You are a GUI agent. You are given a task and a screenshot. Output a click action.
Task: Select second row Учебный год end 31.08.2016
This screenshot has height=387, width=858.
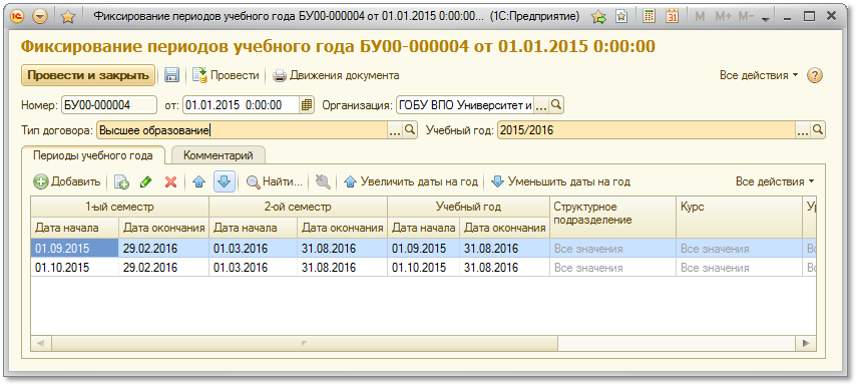(505, 268)
